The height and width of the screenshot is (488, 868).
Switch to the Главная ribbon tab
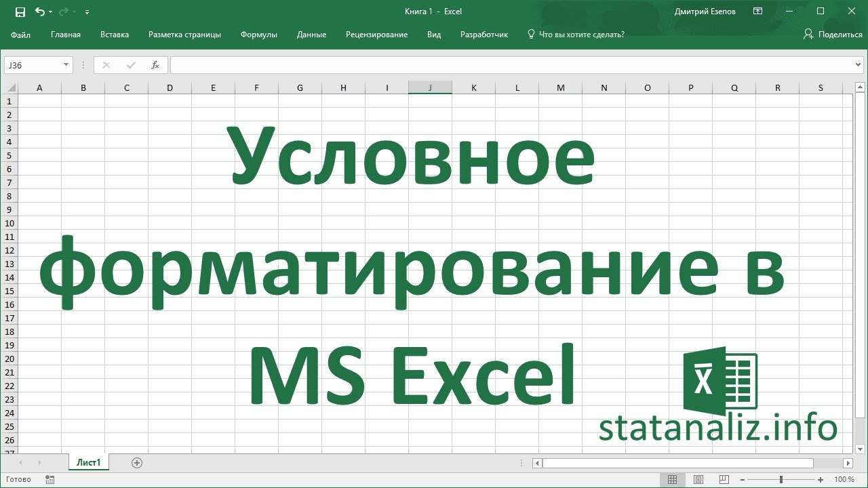[x=66, y=35]
